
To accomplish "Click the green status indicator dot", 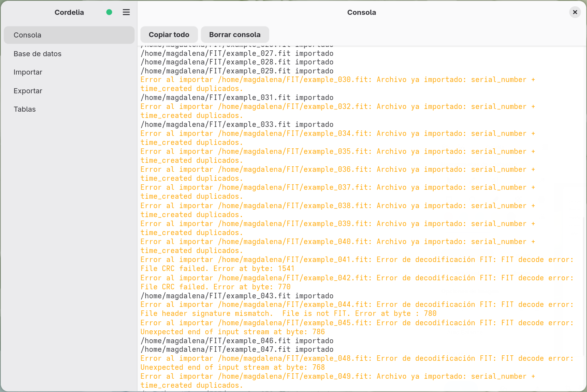I will 109,12.
